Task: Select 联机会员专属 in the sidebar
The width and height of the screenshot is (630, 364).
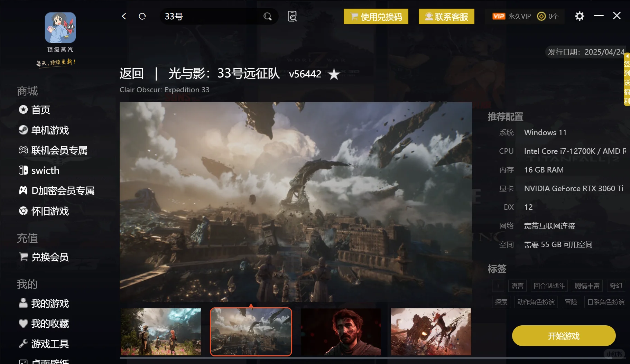Action: [53, 150]
